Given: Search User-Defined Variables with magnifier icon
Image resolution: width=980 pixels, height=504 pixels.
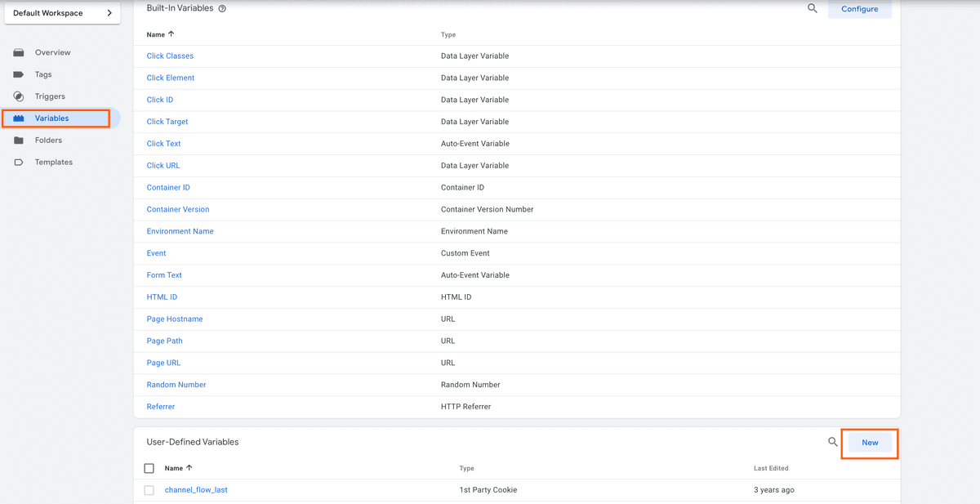Looking at the screenshot, I should 832,442.
